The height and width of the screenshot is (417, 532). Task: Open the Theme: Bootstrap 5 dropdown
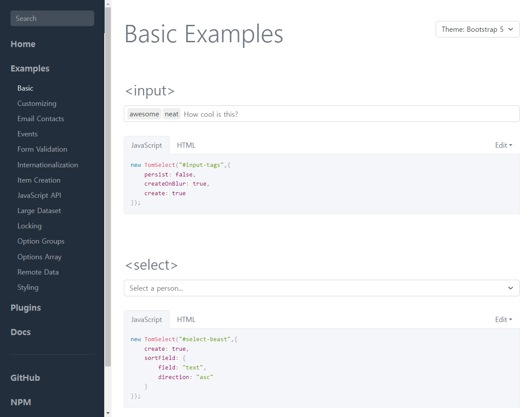coord(477,29)
